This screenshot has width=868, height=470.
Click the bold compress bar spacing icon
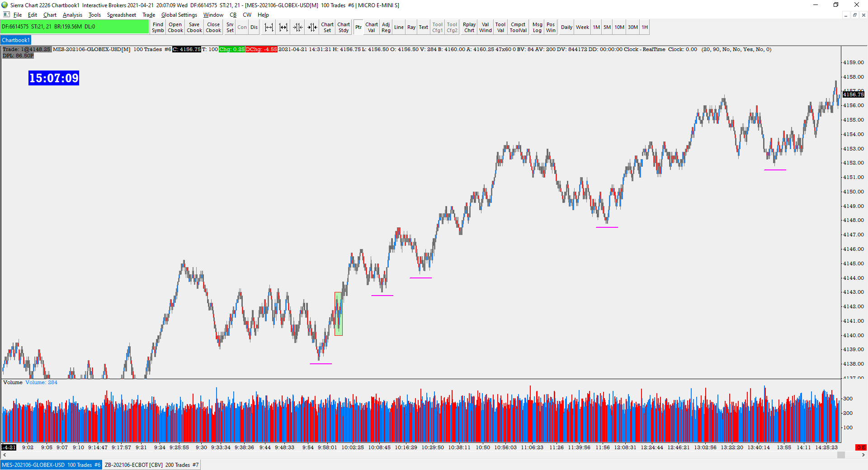point(312,27)
